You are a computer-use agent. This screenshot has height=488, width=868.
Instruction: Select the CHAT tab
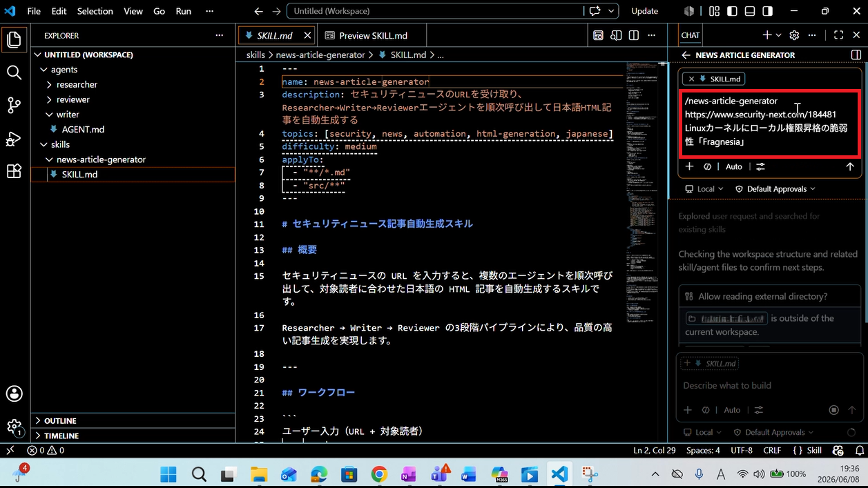690,35
